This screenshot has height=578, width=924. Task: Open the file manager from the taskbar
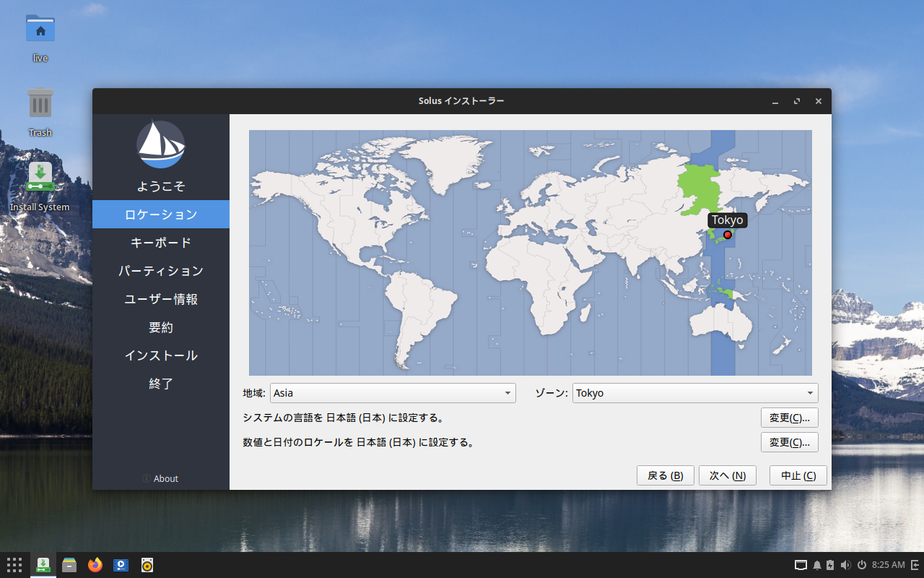[x=69, y=565]
